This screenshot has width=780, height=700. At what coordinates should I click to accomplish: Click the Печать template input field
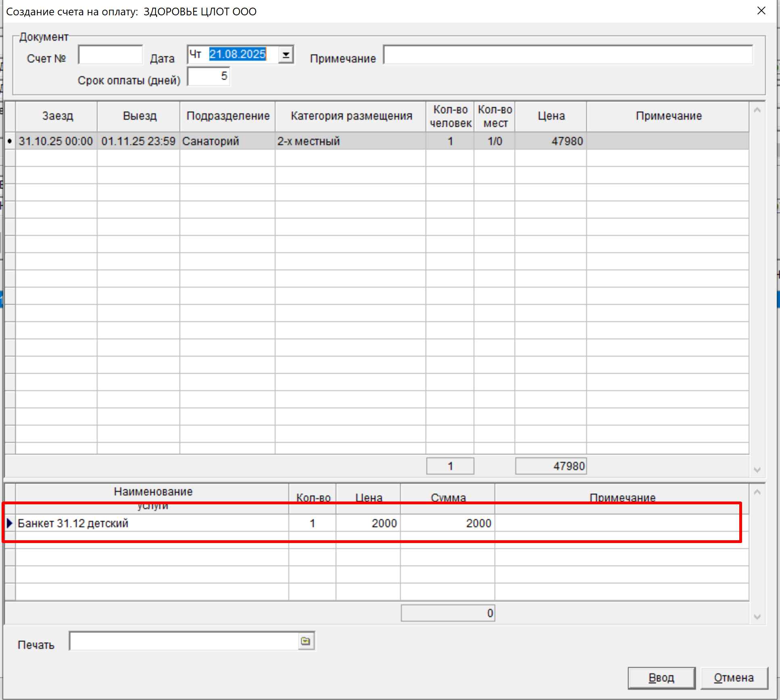(x=184, y=641)
